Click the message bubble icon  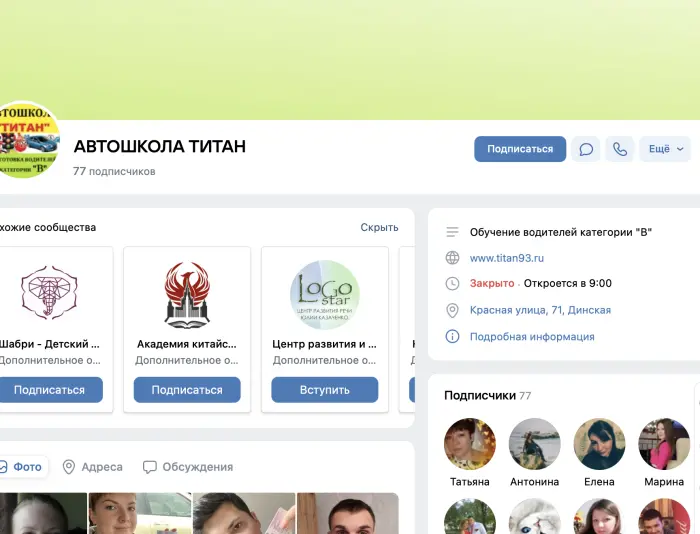tap(586, 149)
